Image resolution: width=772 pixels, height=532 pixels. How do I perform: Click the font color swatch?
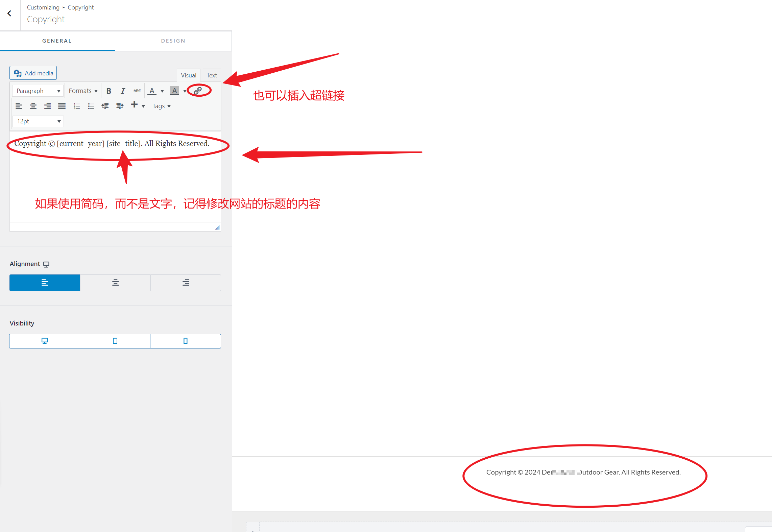tap(151, 90)
